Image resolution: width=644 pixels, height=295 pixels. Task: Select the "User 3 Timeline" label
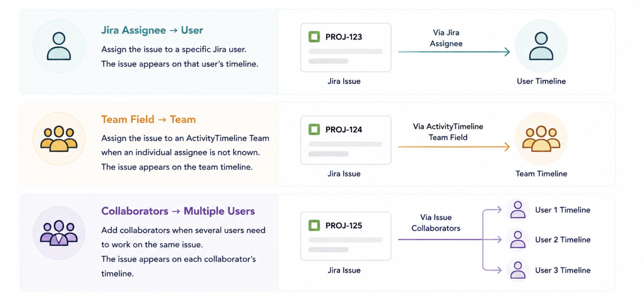click(x=563, y=270)
